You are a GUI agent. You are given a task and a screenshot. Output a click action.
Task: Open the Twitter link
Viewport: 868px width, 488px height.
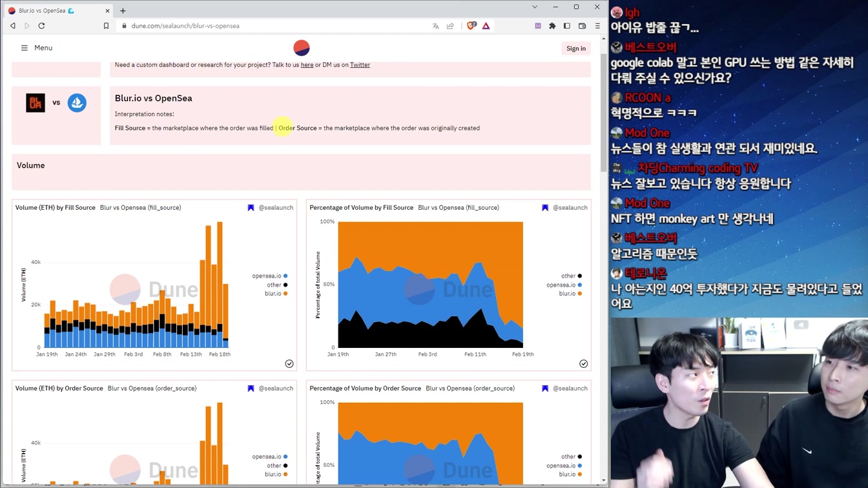tap(360, 65)
